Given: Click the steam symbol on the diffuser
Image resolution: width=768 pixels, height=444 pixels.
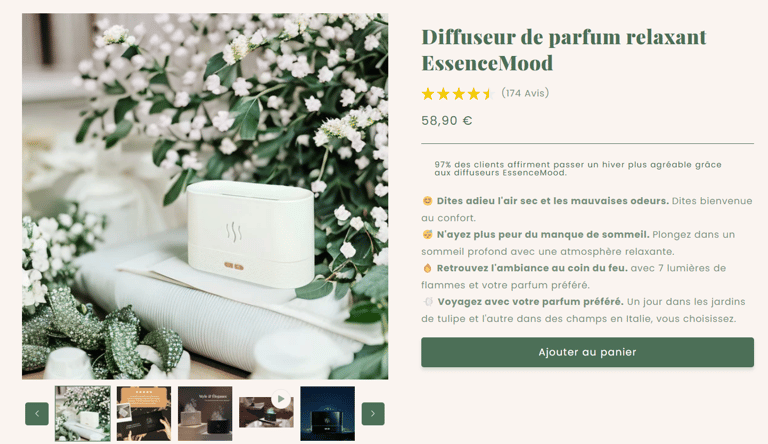Looking at the screenshot, I should [x=234, y=232].
